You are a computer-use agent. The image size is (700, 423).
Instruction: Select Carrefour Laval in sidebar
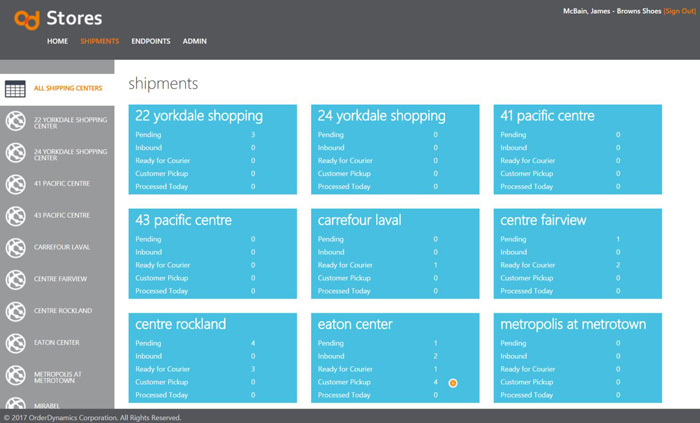pos(57,248)
